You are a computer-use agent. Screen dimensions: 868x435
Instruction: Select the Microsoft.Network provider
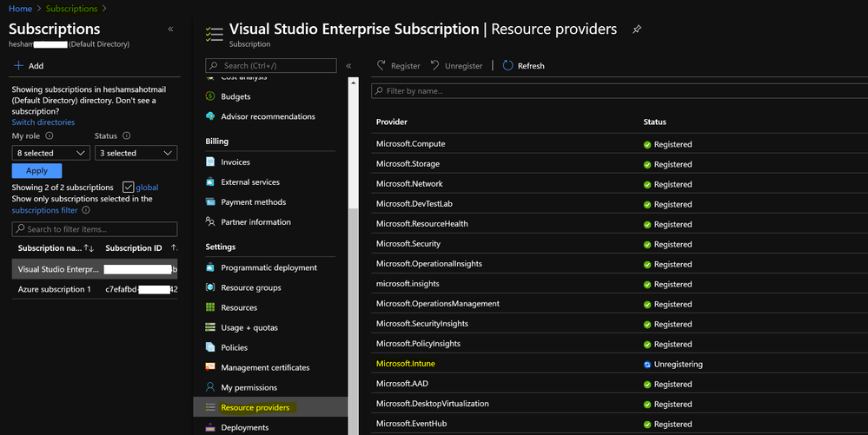click(x=620, y=184)
